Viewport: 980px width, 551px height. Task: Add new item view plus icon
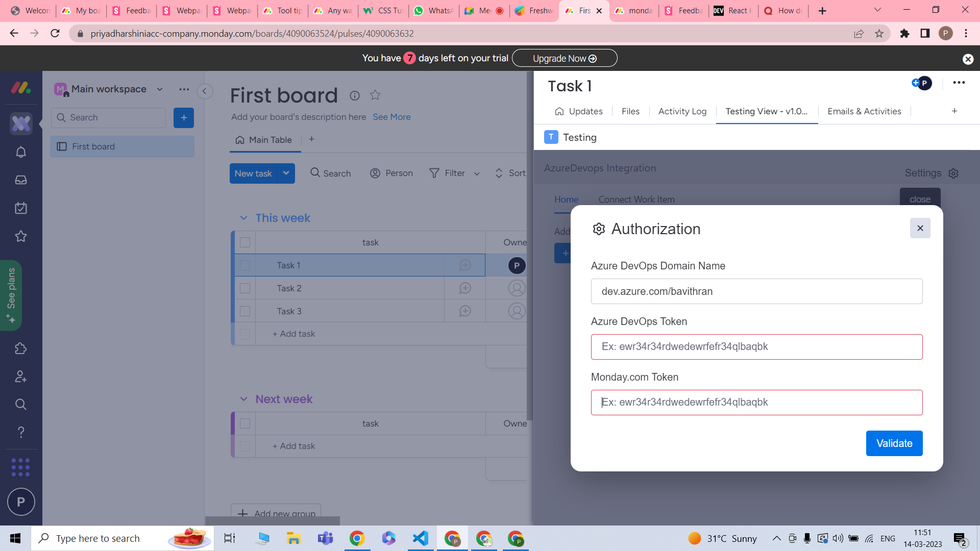pyautogui.click(x=954, y=111)
